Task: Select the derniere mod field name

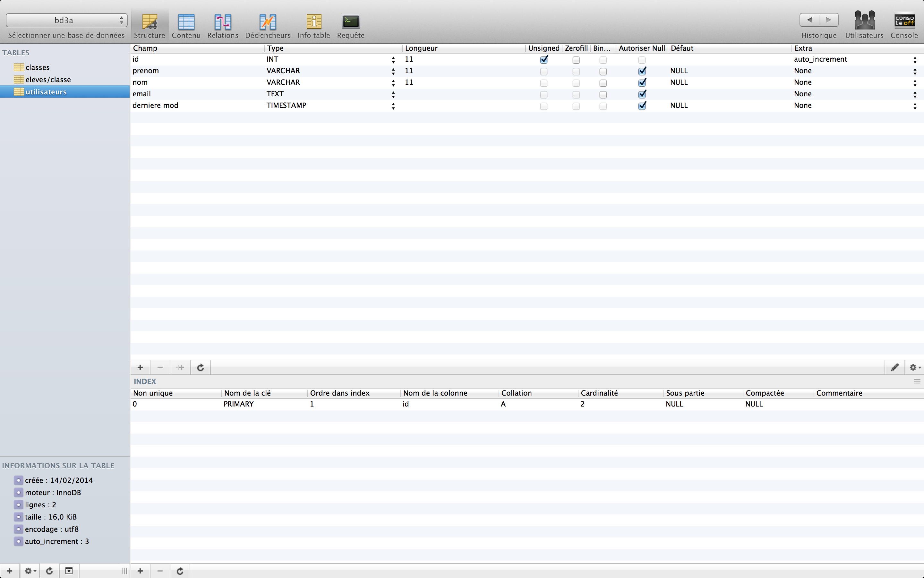Action: (x=155, y=106)
